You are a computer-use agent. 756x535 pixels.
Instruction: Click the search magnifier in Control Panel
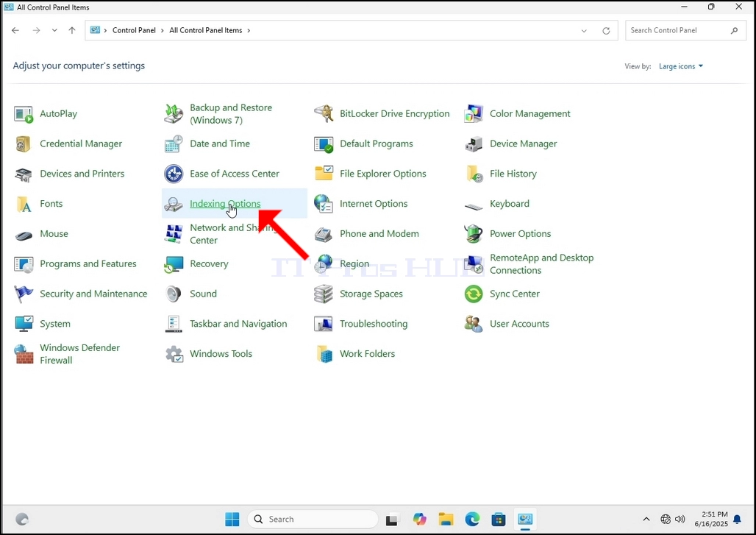(734, 30)
